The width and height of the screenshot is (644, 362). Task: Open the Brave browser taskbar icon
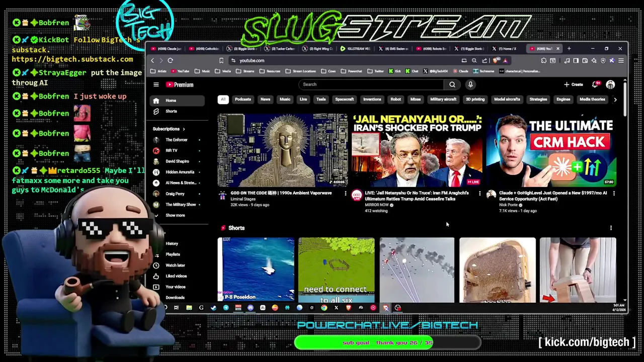[349, 308]
